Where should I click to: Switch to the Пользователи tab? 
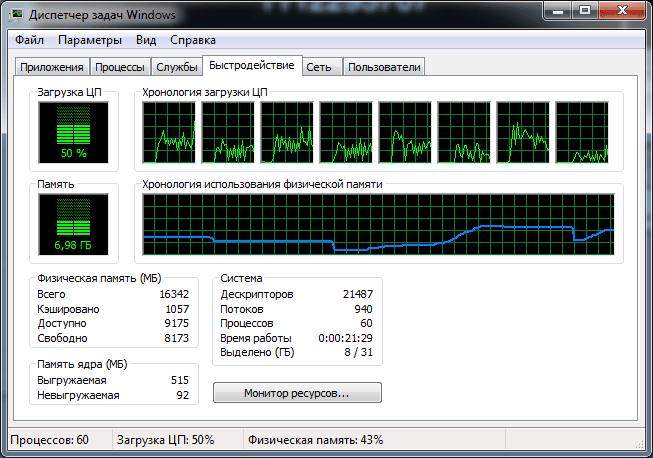coord(384,67)
